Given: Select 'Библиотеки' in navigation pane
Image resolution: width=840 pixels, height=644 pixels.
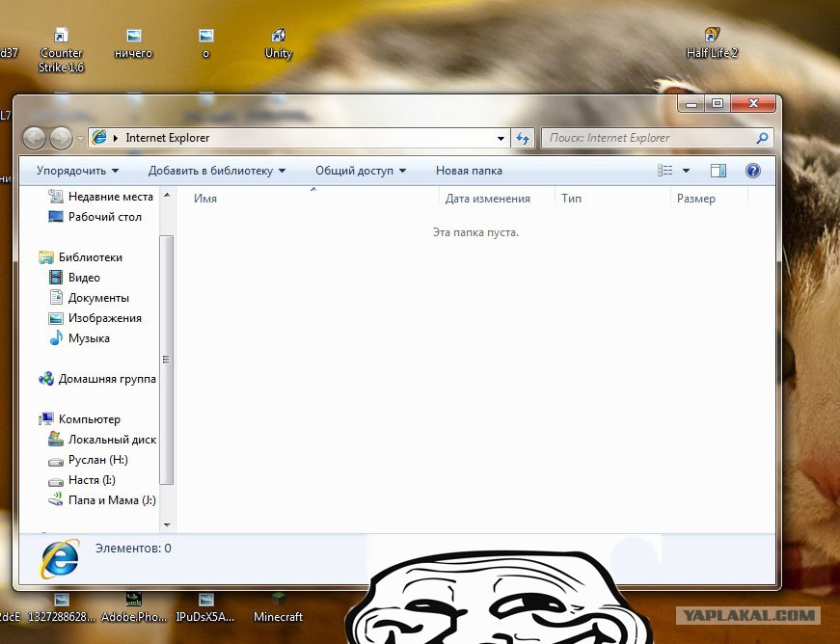Looking at the screenshot, I should tap(80, 257).
